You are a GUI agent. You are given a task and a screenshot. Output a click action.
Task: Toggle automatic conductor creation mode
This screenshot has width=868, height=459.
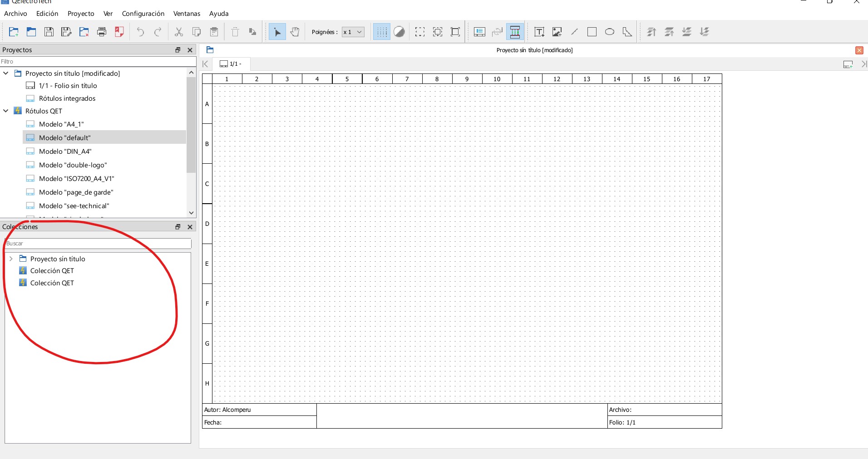click(x=515, y=32)
